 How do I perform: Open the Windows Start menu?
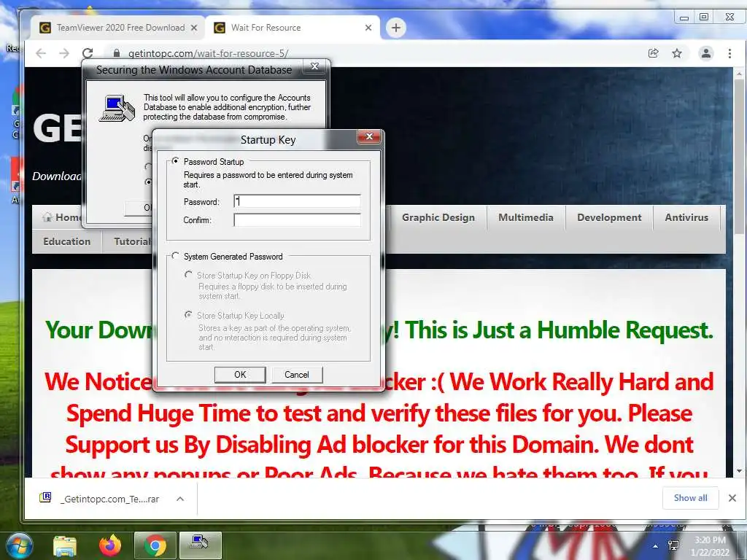coord(18,545)
